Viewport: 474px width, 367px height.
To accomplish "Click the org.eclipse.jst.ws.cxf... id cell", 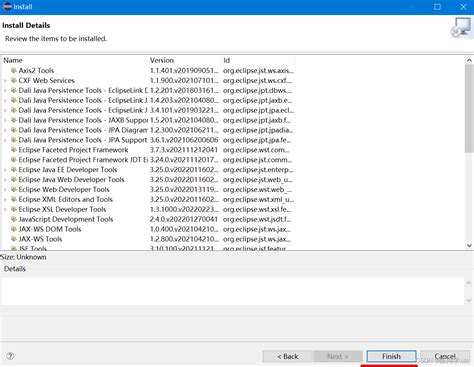I will [x=257, y=80].
